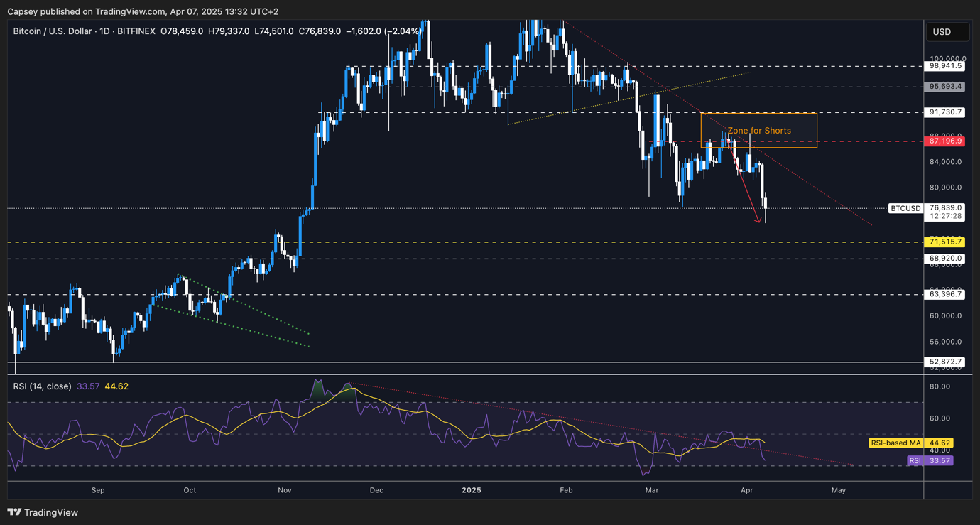
Task: Click the 2025 label on the time axis
Action: pos(472,490)
